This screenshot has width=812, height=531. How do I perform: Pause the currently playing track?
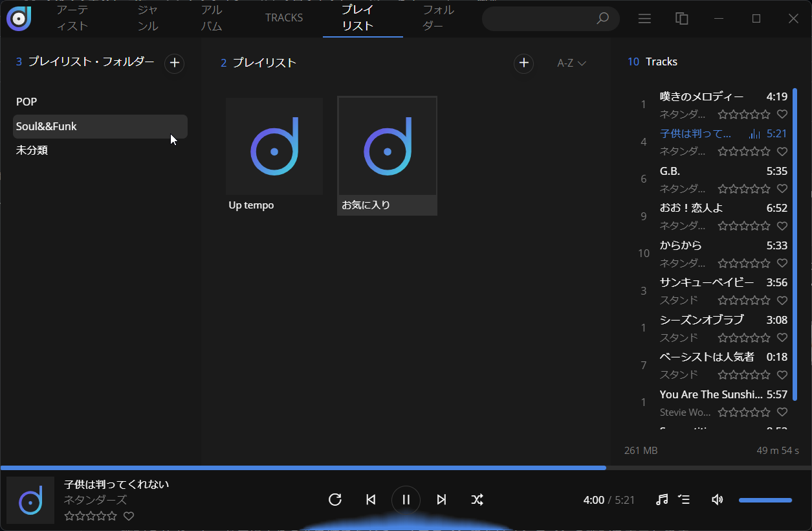(x=406, y=499)
